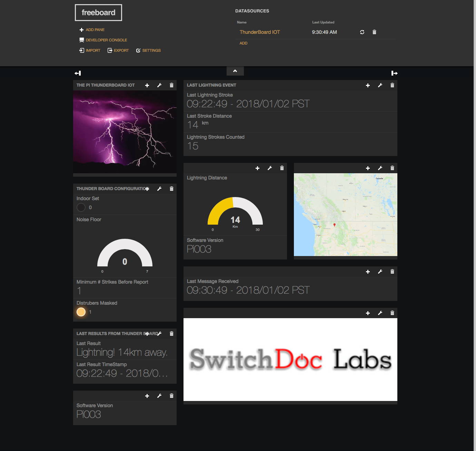Open dashboard SETTINGS
The width and height of the screenshot is (476, 451).
[148, 50]
